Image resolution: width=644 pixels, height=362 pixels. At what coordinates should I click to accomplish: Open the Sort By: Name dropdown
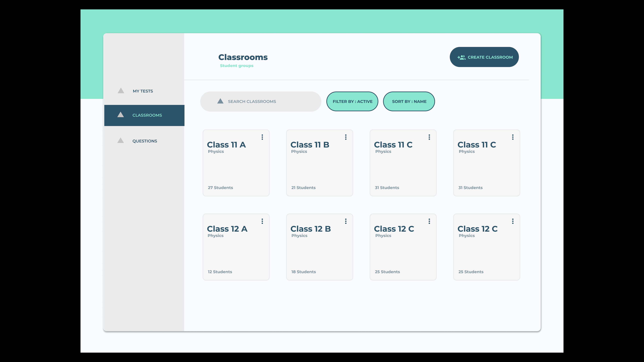[409, 101]
